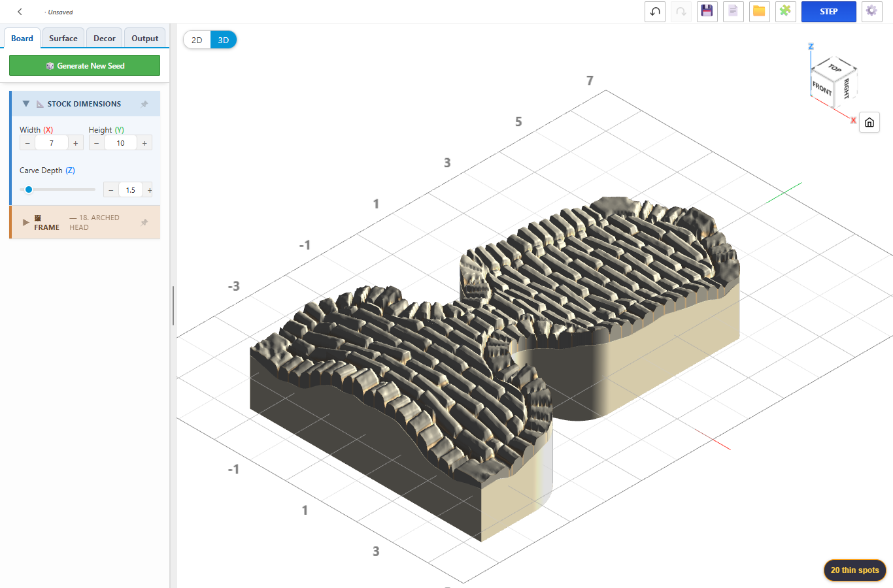Viewport: 893px width, 588px height.
Task: Click the Carve Depth value field
Action: coord(131,190)
